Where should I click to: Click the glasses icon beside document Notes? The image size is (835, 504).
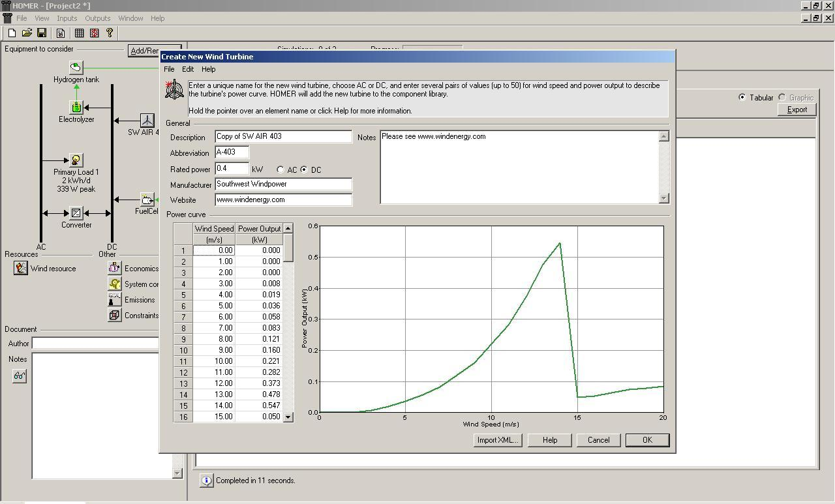point(20,376)
